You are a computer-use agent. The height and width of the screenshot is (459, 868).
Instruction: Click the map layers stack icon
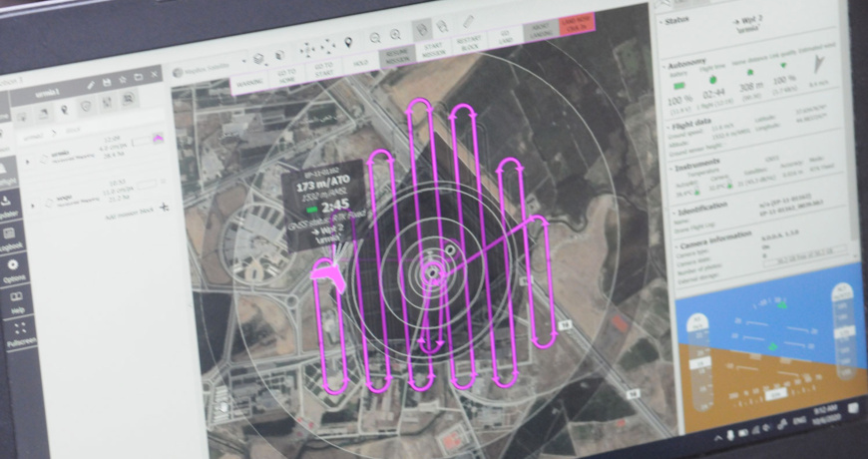pos(258,59)
